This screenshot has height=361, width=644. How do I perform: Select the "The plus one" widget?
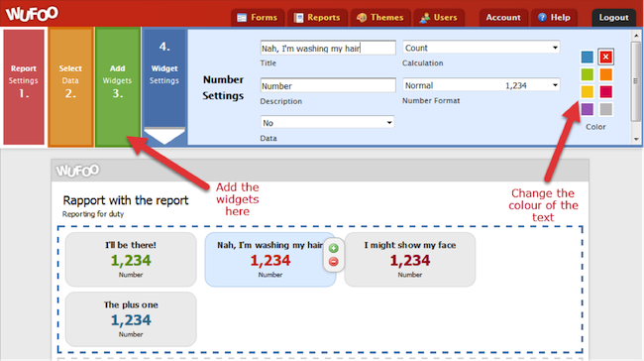(131, 319)
